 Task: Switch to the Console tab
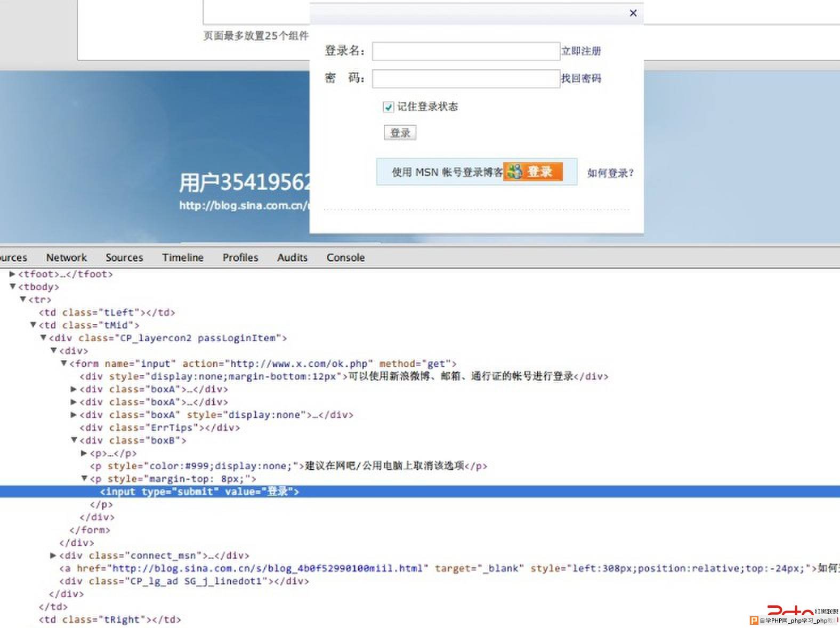point(345,257)
